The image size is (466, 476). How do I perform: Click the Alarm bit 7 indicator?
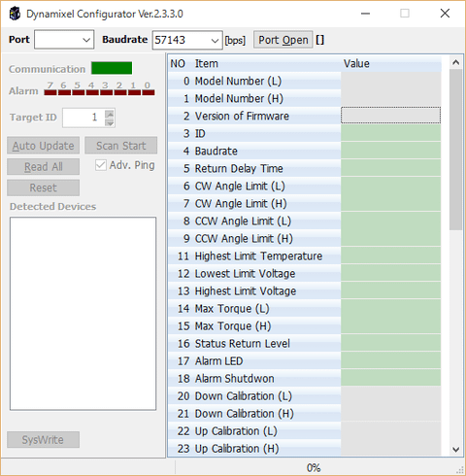pyautogui.click(x=50, y=92)
